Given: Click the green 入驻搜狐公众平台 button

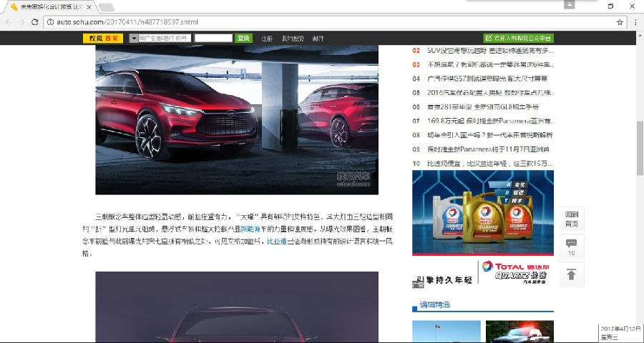Looking at the screenshot, I should [x=518, y=38].
